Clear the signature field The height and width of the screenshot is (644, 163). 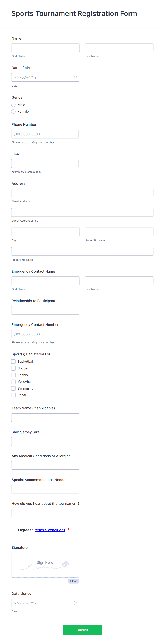[73, 581]
